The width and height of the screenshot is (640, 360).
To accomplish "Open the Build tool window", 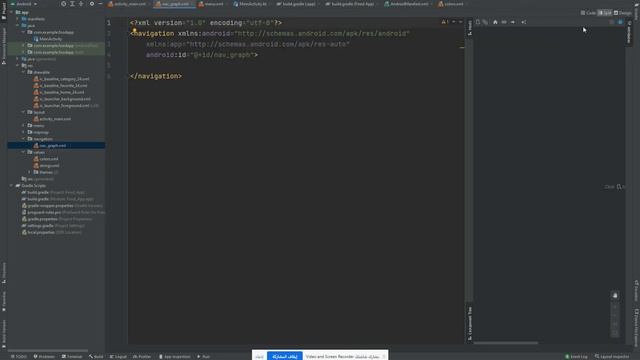I will (x=96, y=356).
